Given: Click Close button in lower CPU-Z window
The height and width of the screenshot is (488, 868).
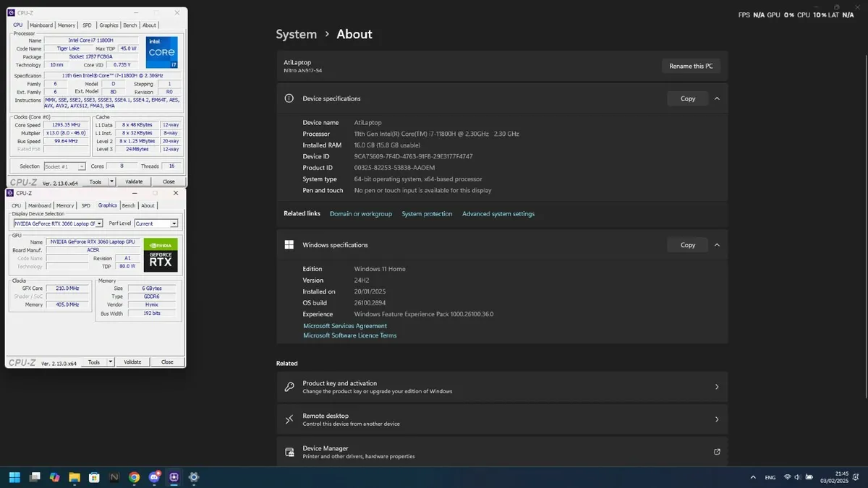Looking at the screenshot, I should click(x=167, y=361).
